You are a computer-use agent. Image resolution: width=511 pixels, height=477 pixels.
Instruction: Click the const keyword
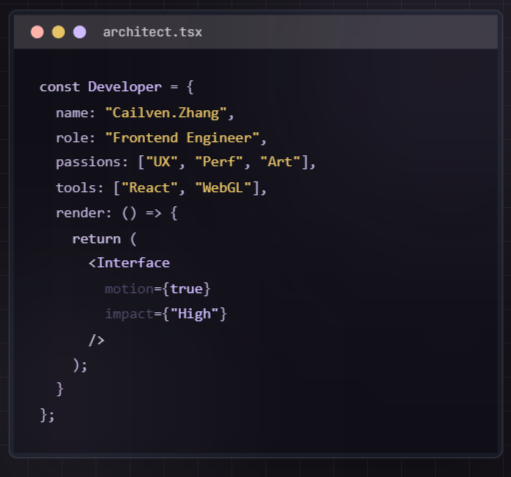pyautogui.click(x=60, y=87)
